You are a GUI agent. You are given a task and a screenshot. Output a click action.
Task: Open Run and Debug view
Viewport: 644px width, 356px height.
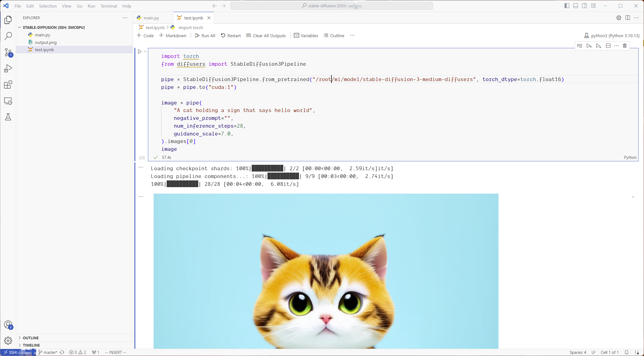pos(8,68)
